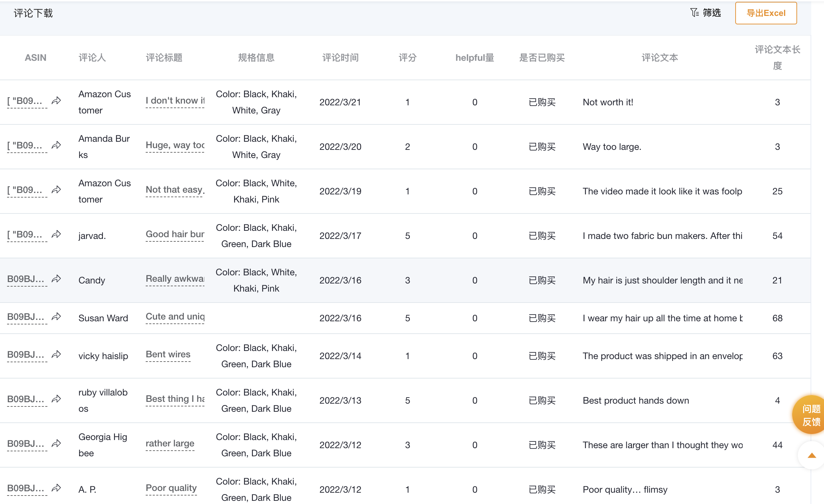Screen dimensions: 824x504
Task: Open the ASIN link in ruby villalobos row
Action: pos(25,399)
